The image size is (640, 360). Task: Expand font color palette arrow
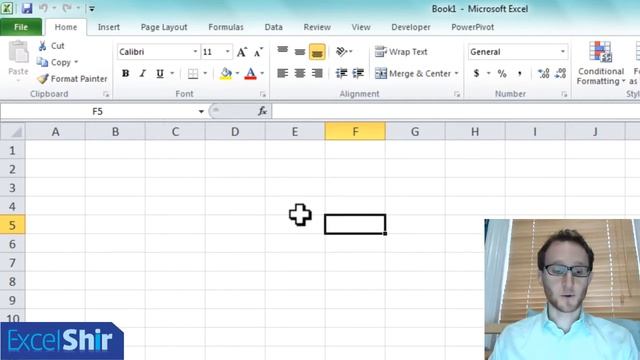pyautogui.click(x=262, y=73)
